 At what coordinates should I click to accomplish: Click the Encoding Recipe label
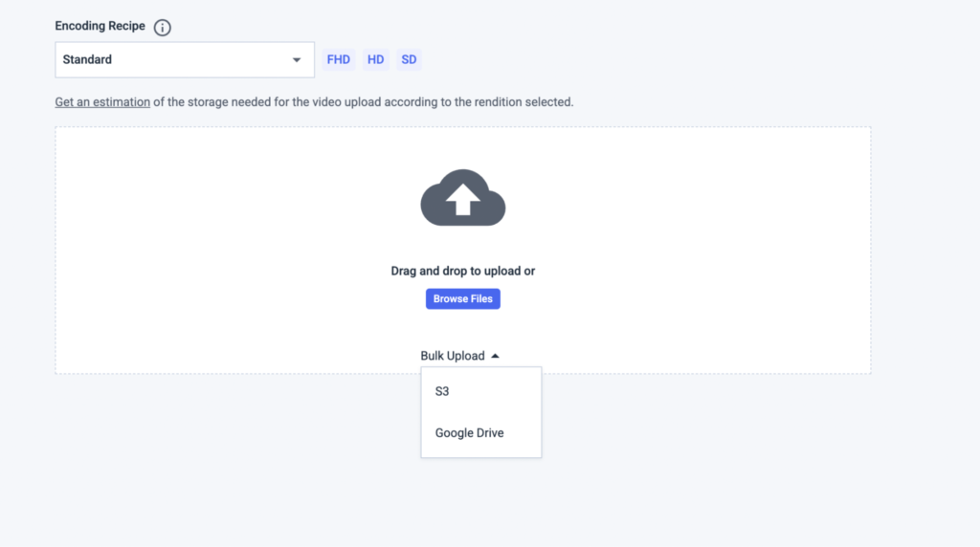pos(100,26)
